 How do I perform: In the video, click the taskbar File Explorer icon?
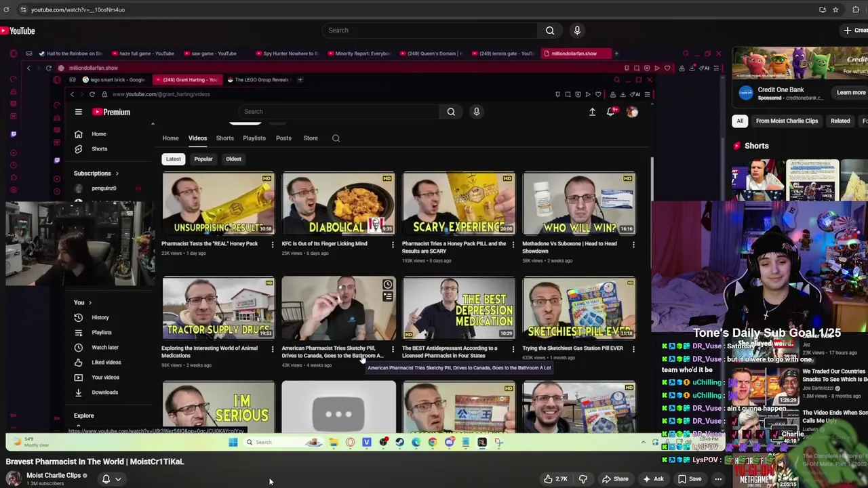tap(334, 443)
